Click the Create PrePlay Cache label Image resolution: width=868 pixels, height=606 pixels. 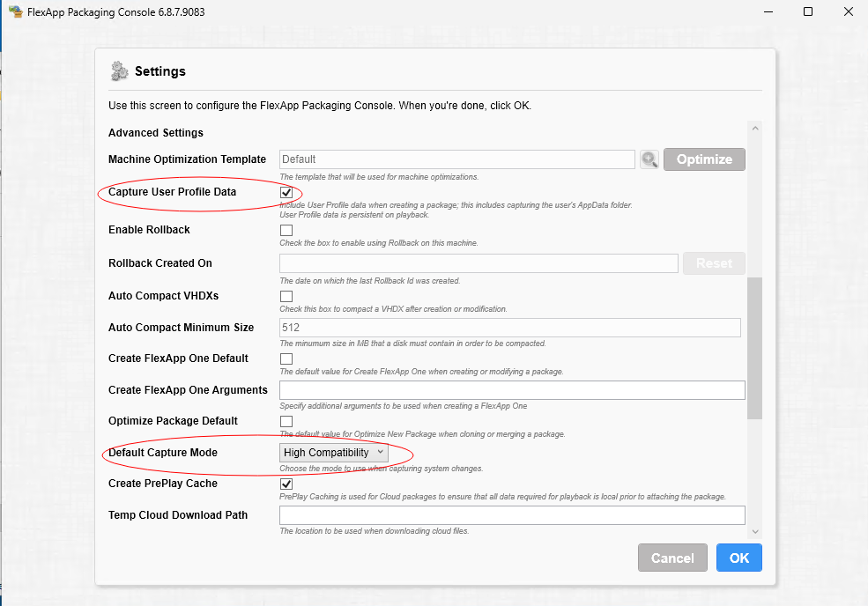click(163, 484)
